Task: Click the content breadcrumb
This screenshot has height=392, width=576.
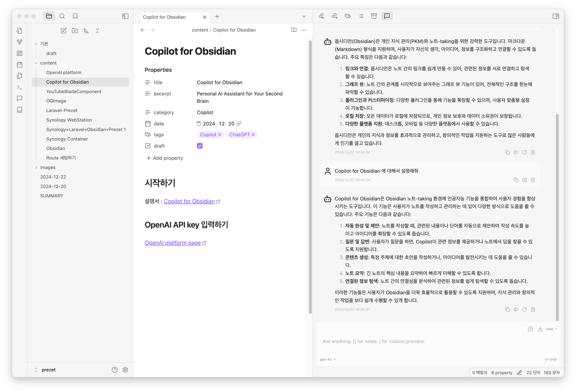Action: (x=200, y=30)
